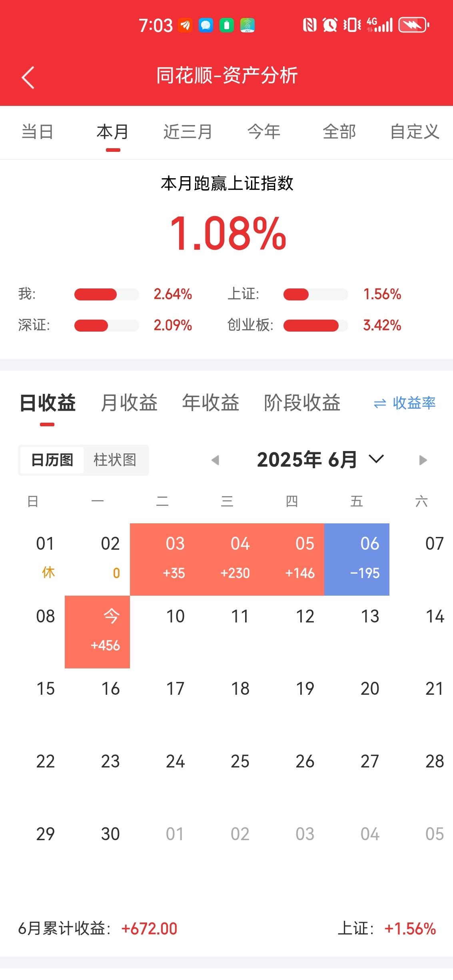Open the 月收益 tab
The height and width of the screenshot is (980, 453).
(x=129, y=403)
